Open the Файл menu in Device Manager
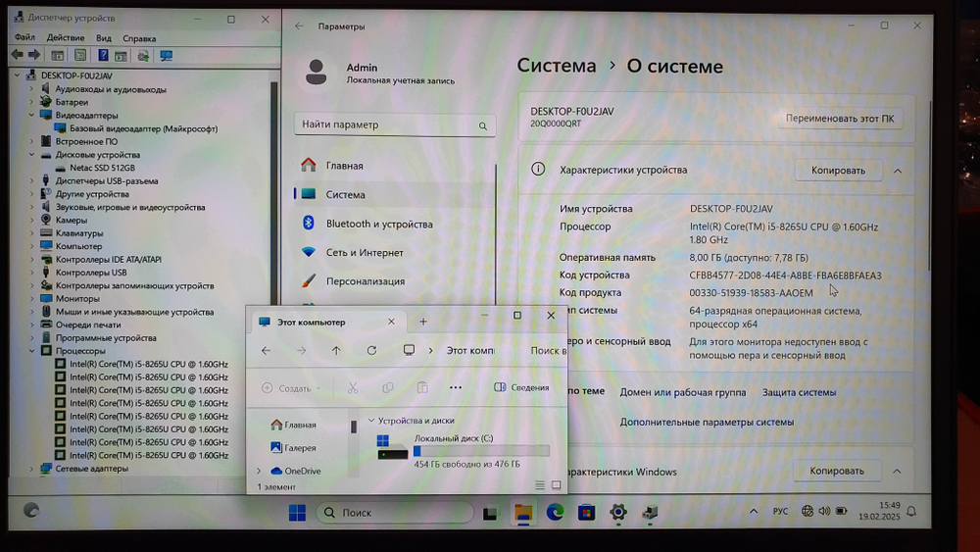980x552 pixels. pyautogui.click(x=25, y=38)
